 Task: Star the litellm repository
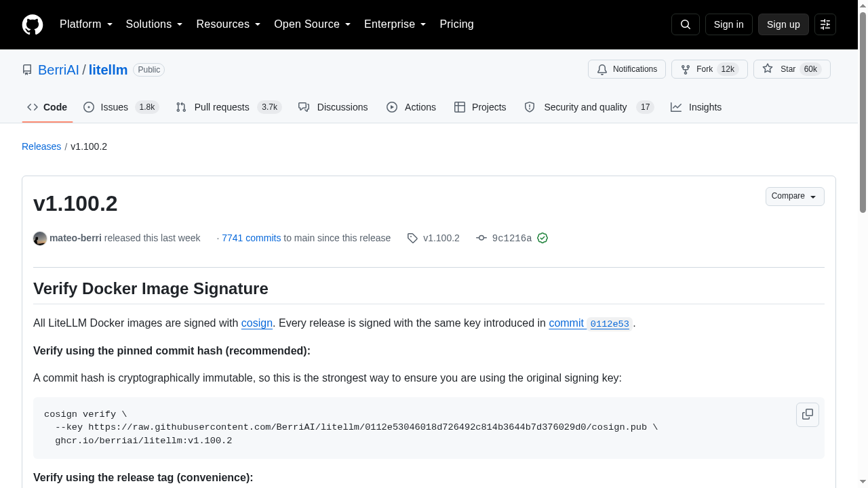pos(792,69)
